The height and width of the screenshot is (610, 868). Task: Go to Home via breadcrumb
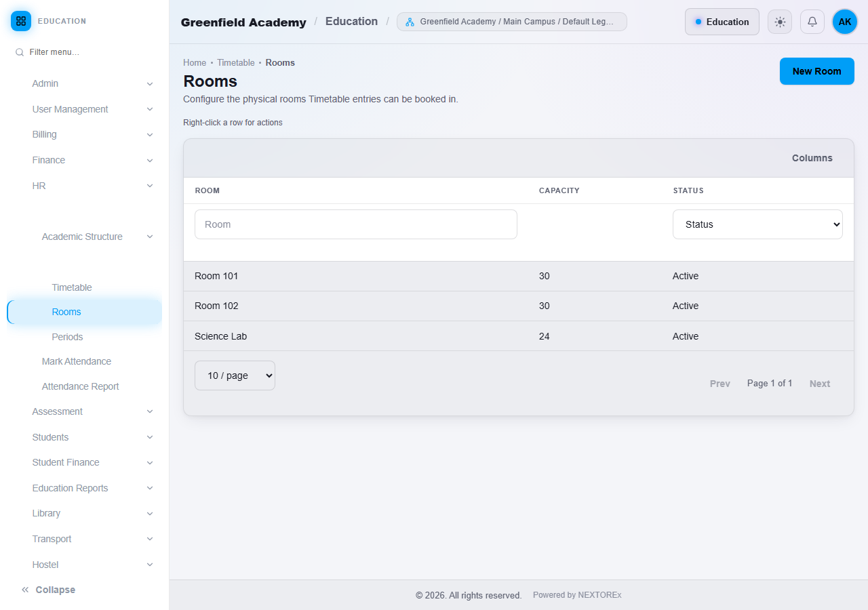[195, 62]
